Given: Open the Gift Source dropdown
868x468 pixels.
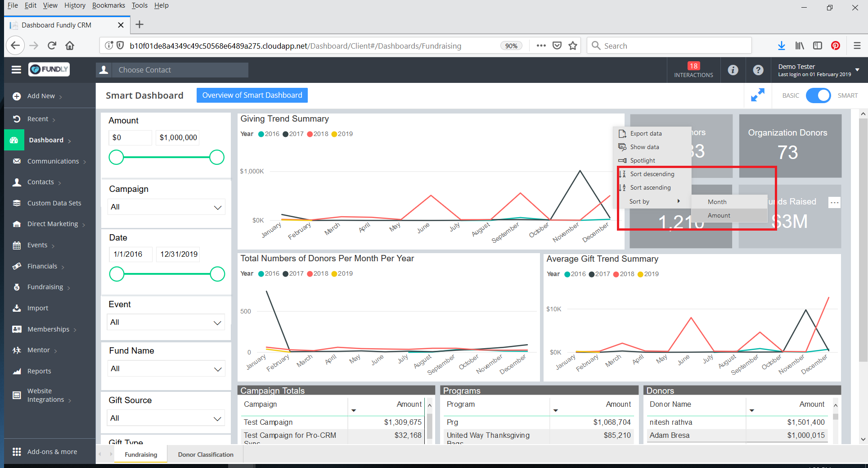Looking at the screenshot, I should [x=166, y=418].
